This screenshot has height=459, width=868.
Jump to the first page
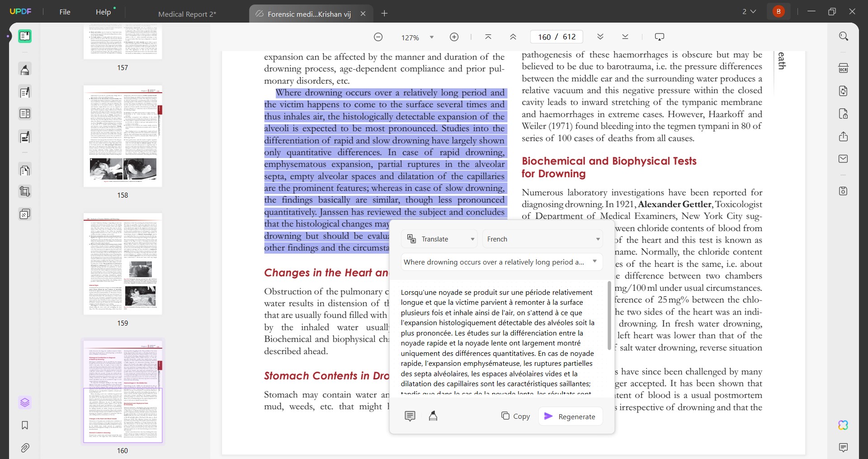coord(488,37)
